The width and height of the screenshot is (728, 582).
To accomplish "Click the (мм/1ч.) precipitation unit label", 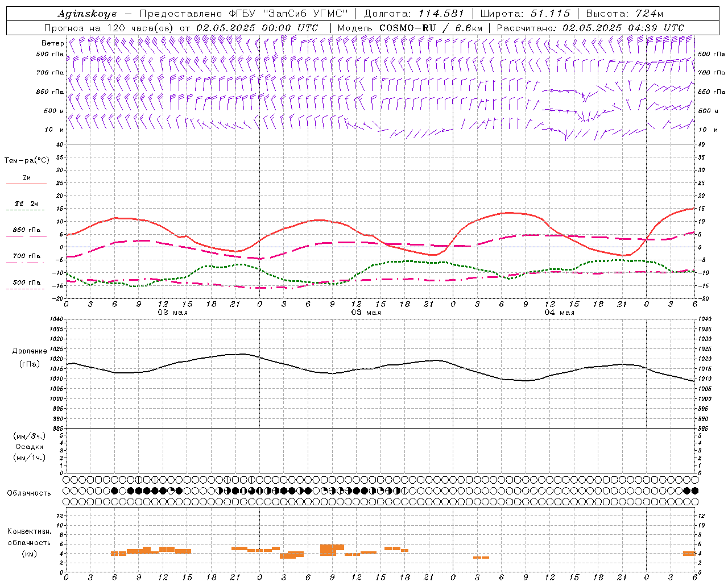I will tap(30, 458).
